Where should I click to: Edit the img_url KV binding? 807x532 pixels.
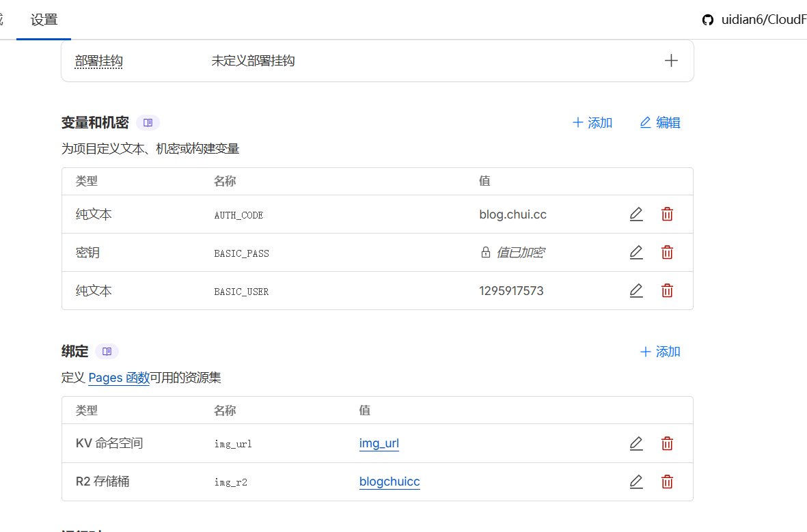pos(636,443)
